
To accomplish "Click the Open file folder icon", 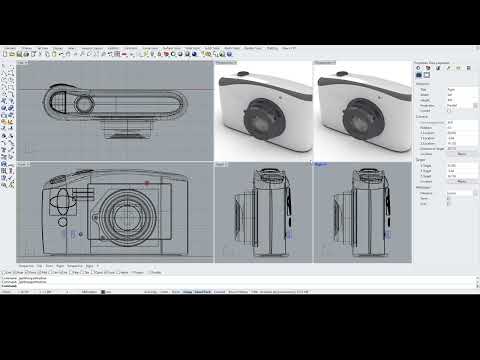I will [x=12, y=54].
